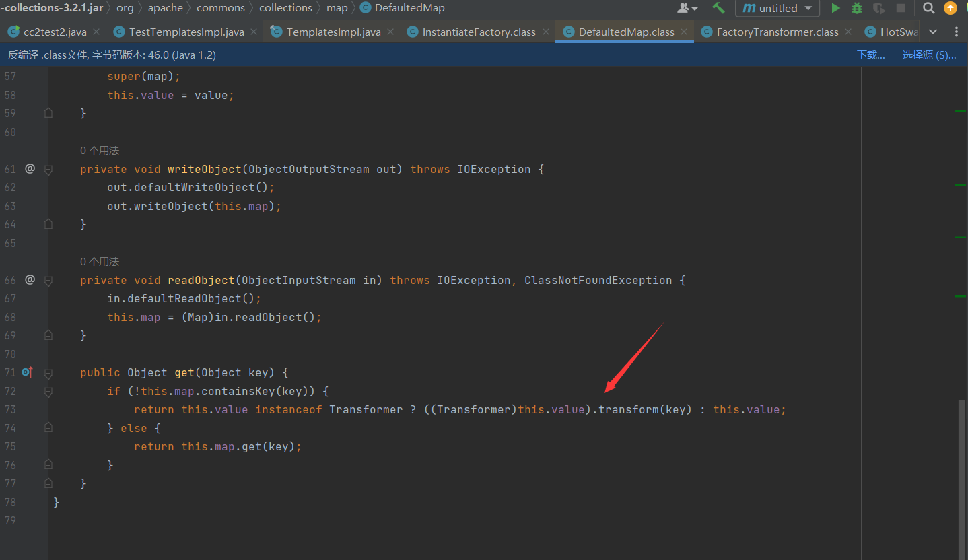Click the grey Stop square icon

point(900,8)
